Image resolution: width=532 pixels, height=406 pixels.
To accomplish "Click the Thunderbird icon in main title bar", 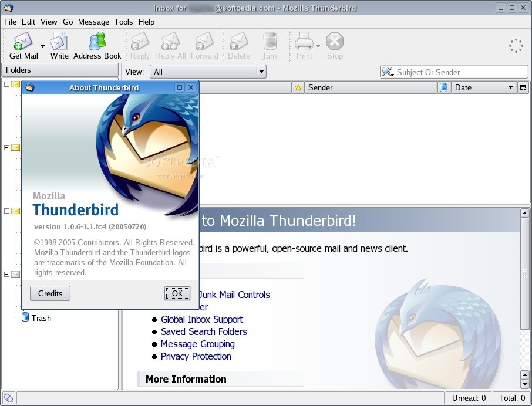I will 8,8.
